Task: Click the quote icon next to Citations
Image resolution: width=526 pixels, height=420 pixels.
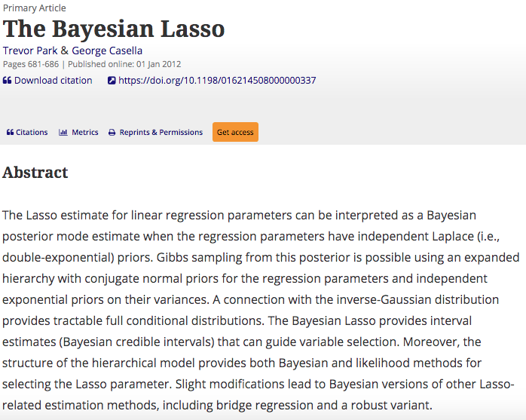Action: [10, 132]
